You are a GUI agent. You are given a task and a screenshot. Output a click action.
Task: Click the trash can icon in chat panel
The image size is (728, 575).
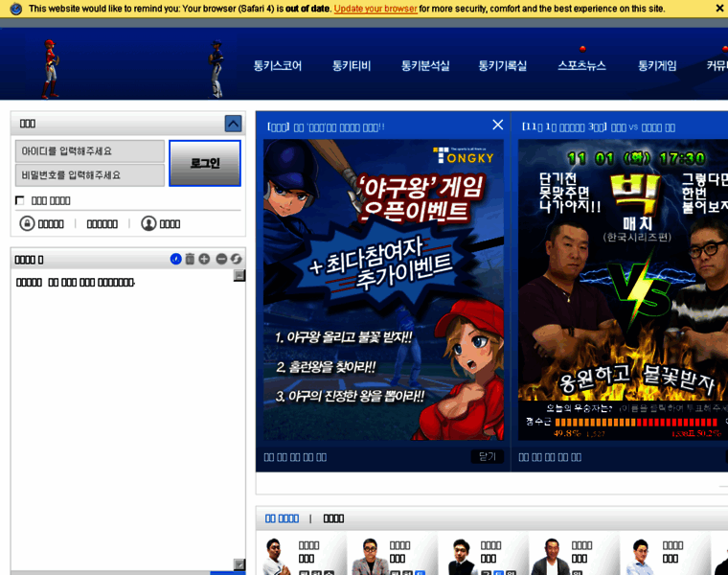click(190, 259)
